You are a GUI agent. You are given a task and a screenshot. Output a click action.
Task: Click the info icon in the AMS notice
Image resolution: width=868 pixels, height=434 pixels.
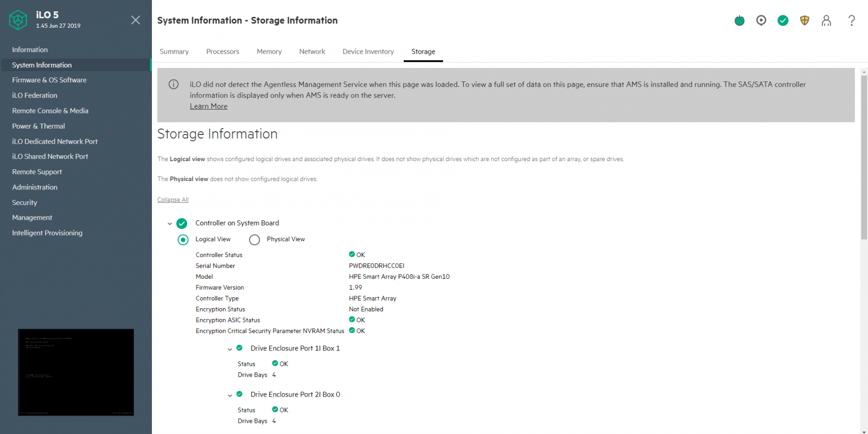(x=174, y=84)
